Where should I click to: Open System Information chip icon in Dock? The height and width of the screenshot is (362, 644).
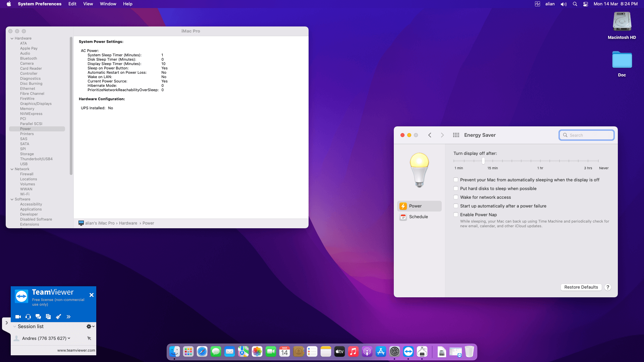422,352
